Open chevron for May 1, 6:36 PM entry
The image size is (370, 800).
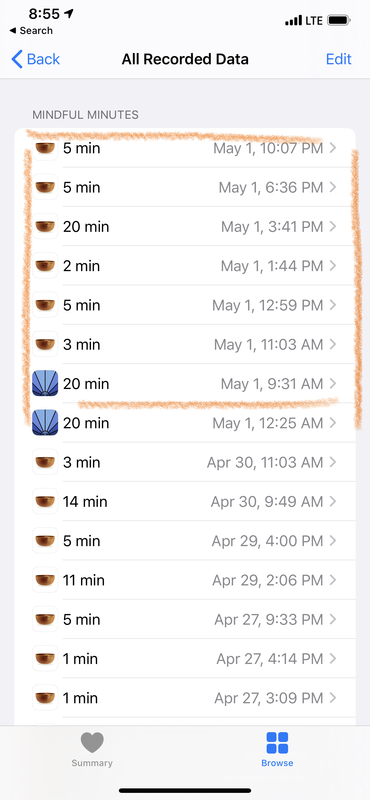click(333, 187)
